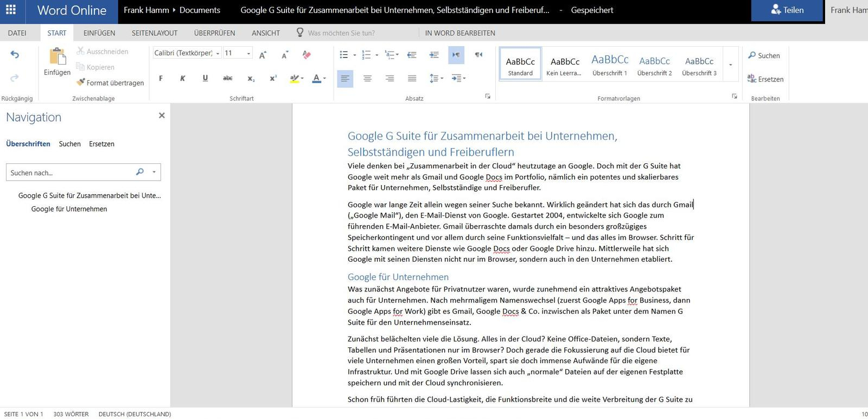868x419 pixels.
Task: Open the SEITENLAYOUT tab
Action: point(155,33)
